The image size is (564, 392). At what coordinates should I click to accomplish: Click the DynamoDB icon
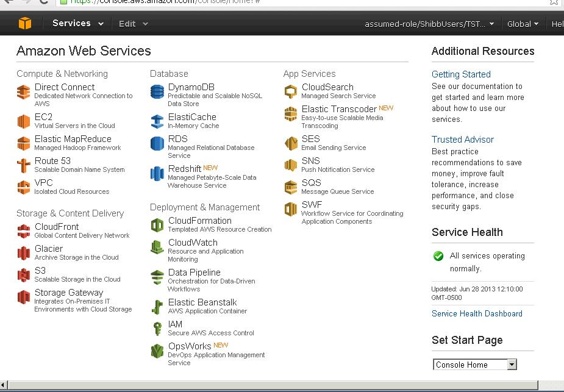pyautogui.click(x=157, y=91)
